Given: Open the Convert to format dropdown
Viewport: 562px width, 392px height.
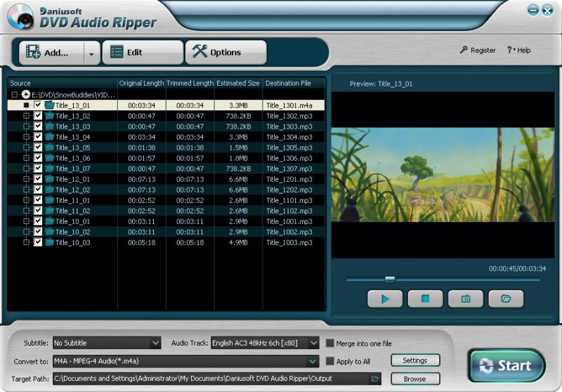Looking at the screenshot, I should [313, 361].
